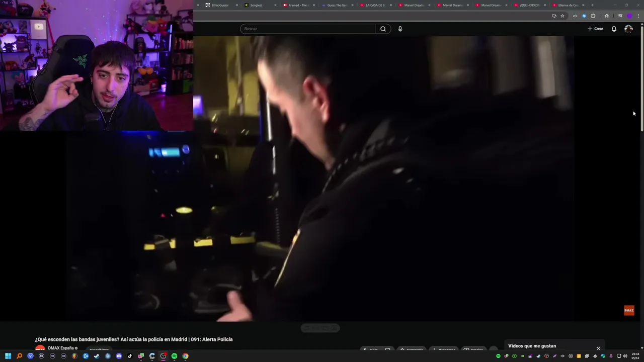Click the video title about bandas juveniles

[x=134, y=339]
